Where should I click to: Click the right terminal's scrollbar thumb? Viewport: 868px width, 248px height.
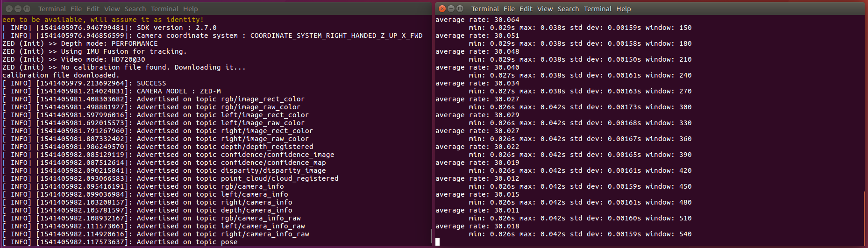point(864,219)
